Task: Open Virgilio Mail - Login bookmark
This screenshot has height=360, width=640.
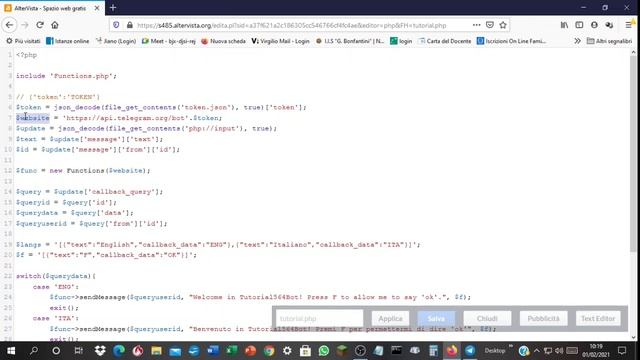Action: 280,41
